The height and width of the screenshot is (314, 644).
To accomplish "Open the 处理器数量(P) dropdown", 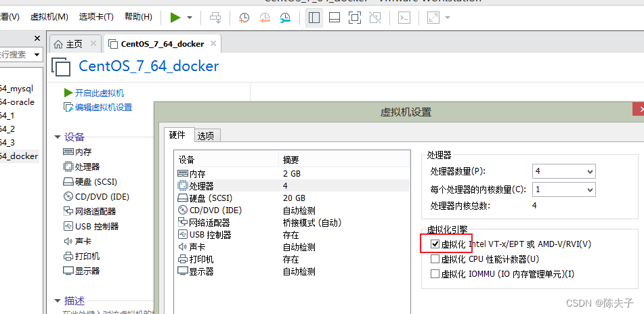I will click(564, 171).
